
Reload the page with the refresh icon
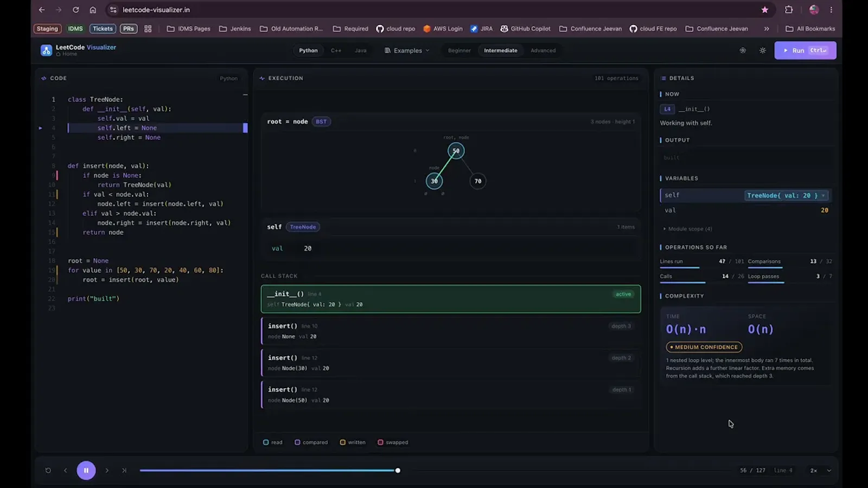(76, 10)
